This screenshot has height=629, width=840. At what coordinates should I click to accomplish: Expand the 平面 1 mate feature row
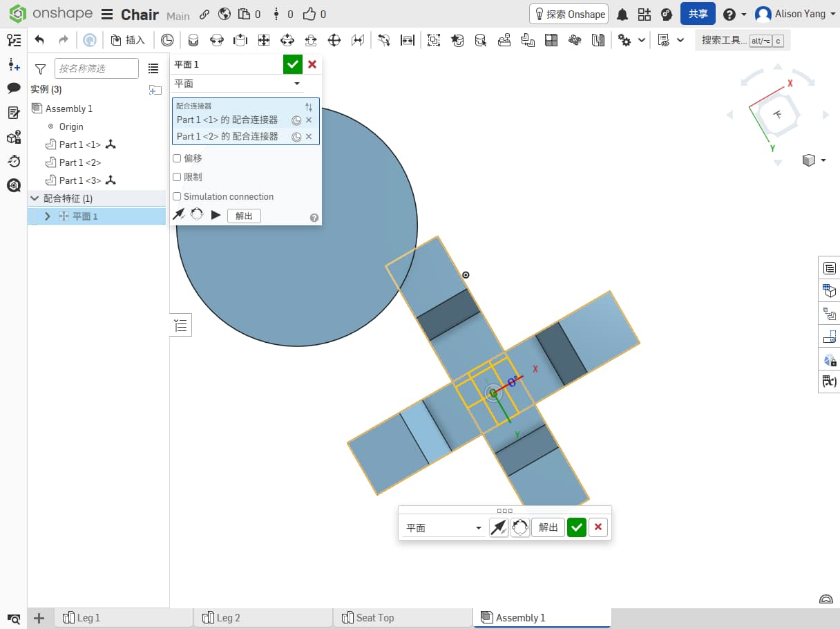[48, 216]
